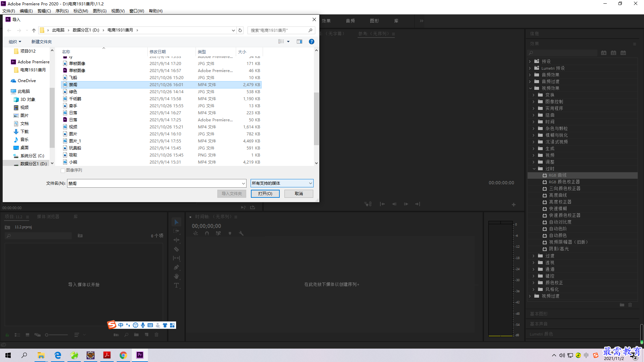Click 新建文件夹 in import dialog
The width and height of the screenshot is (644, 362).
click(42, 42)
